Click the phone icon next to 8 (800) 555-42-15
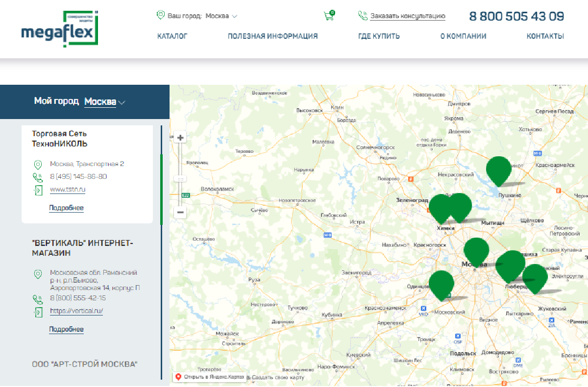588x387 pixels. click(38, 298)
